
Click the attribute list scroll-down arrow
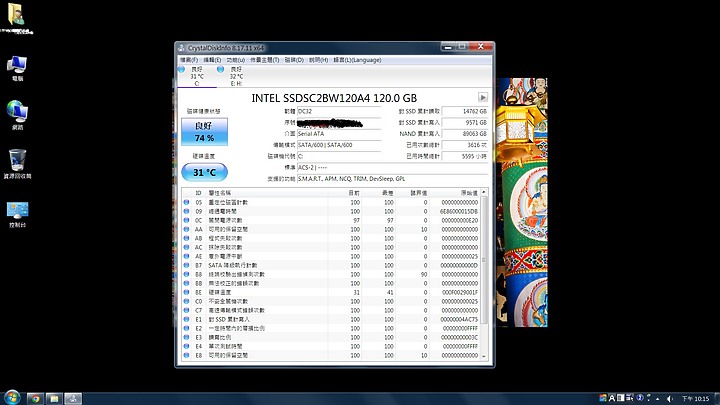tap(484, 356)
